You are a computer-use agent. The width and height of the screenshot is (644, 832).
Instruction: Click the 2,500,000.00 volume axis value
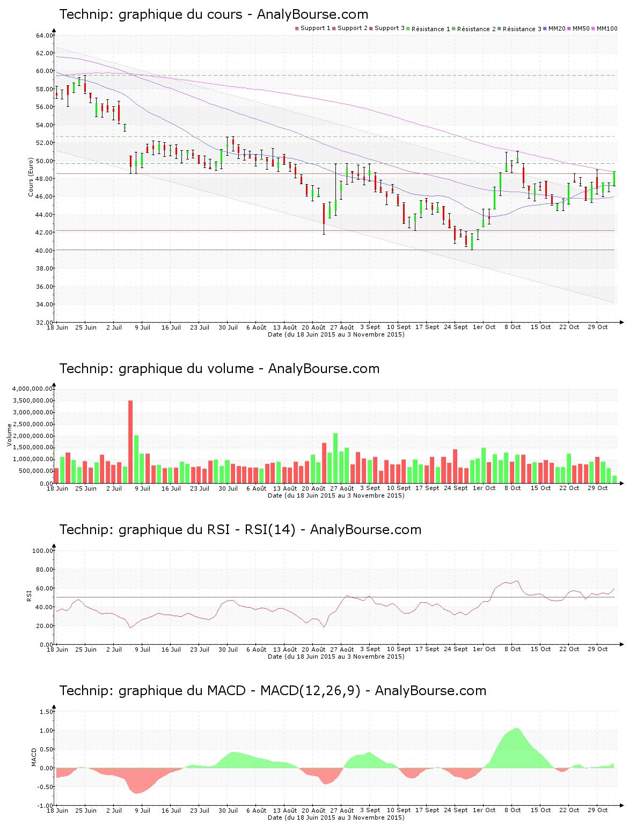coord(32,424)
